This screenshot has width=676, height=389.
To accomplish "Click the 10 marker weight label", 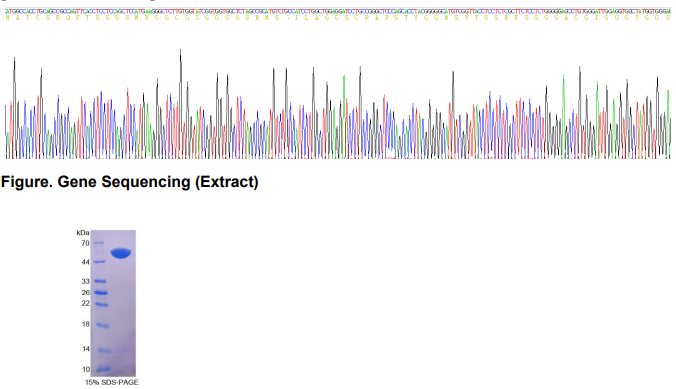I will (85, 369).
